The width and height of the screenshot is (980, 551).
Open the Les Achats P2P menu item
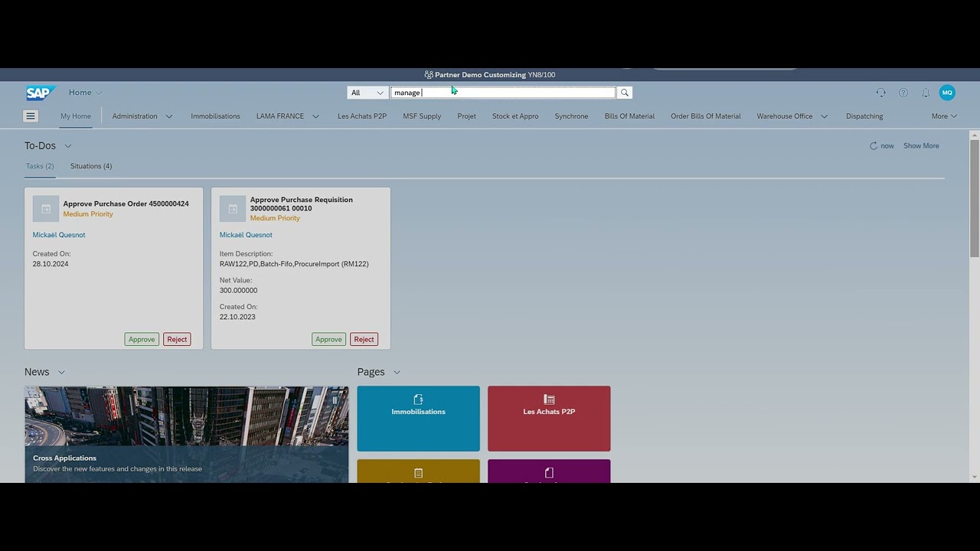[362, 116]
